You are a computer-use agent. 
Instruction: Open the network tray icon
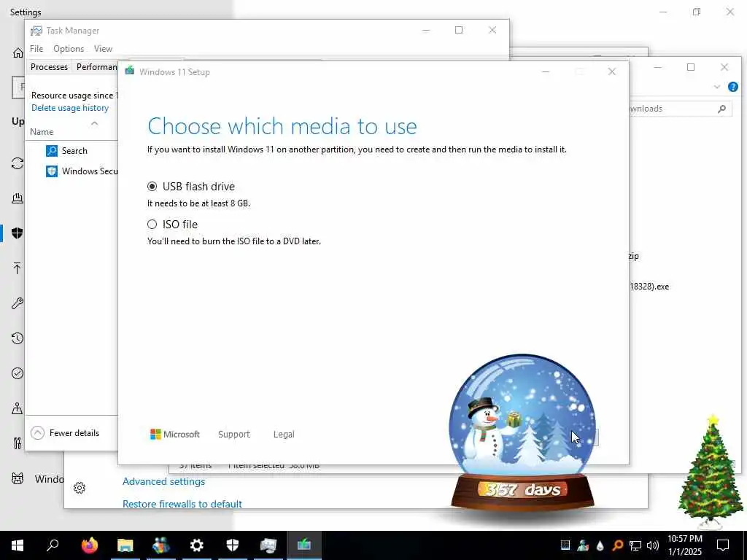(x=635, y=545)
